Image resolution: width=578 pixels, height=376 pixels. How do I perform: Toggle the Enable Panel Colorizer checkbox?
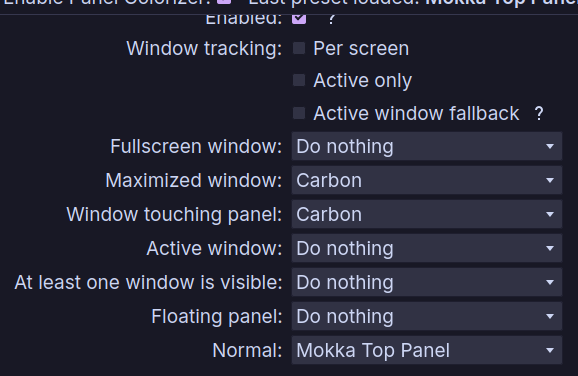224,2
